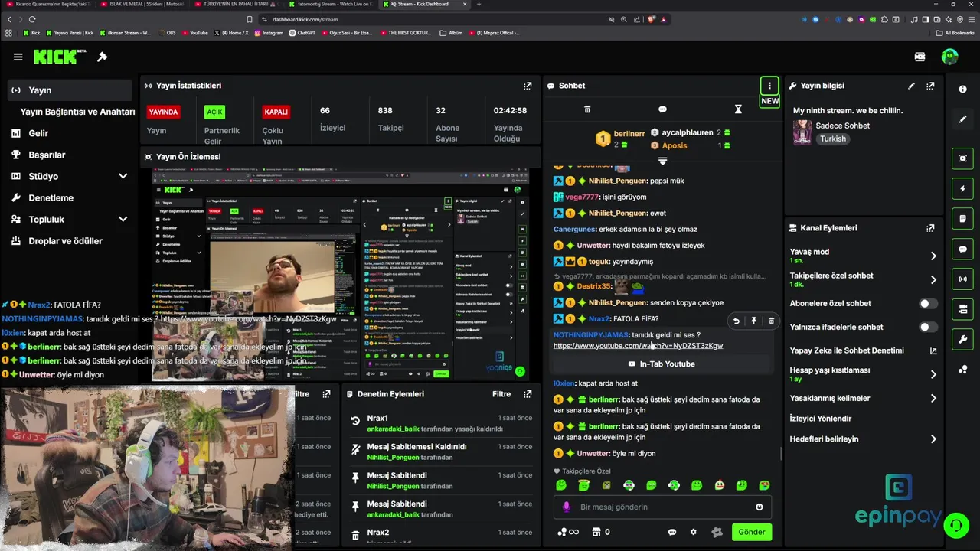980x551 pixels.
Task: Clear chat with the trash icon under Sohbet
Action: click(x=587, y=109)
